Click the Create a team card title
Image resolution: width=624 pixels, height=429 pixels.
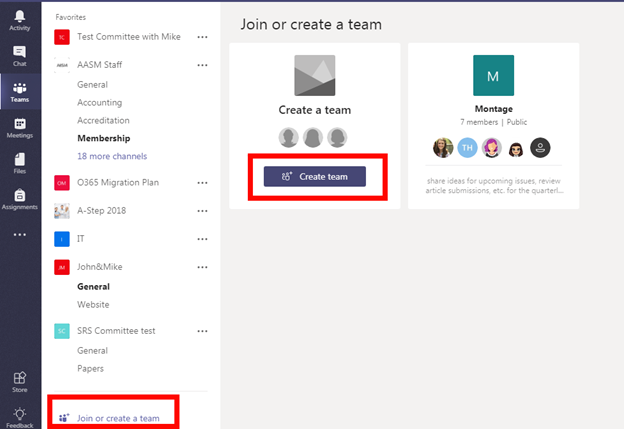315,110
